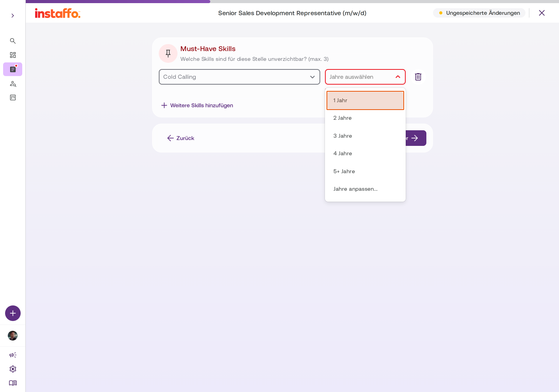Delete the Cold Calling skill row
559x392 pixels.
coord(418,77)
